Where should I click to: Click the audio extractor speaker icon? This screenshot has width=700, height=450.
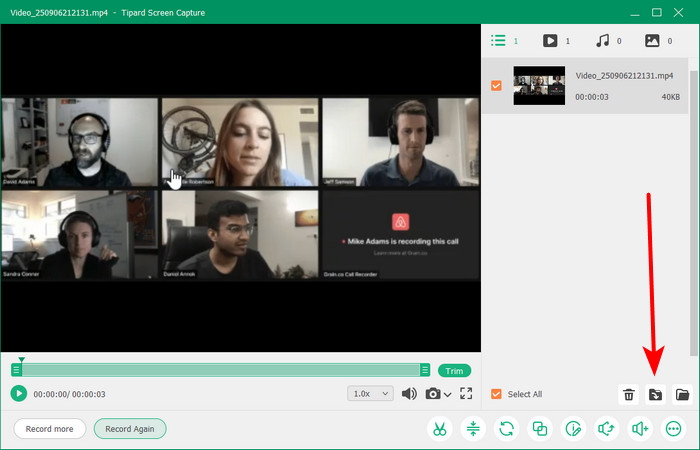pyautogui.click(x=606, y=429)
